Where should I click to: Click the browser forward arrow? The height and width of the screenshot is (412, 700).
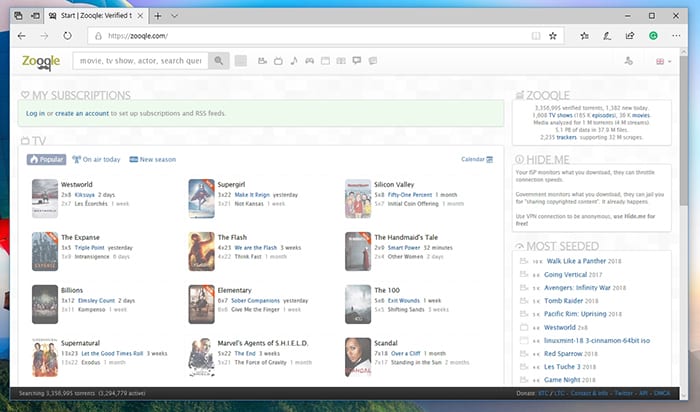(44, 36)
